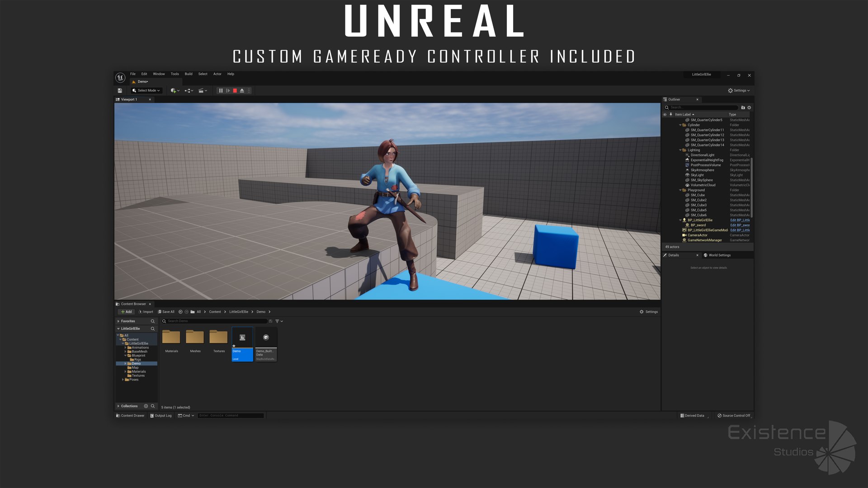The height and width of the screenshot is (488, 868).
Task: Open the Blueprints toolbar dropdown
Action: pyautogui.click(x=189, y=91)
